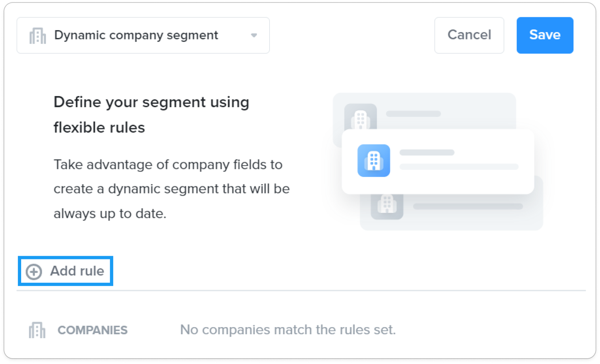Cancel segment creation
The image size is (600, 364).
469,35
